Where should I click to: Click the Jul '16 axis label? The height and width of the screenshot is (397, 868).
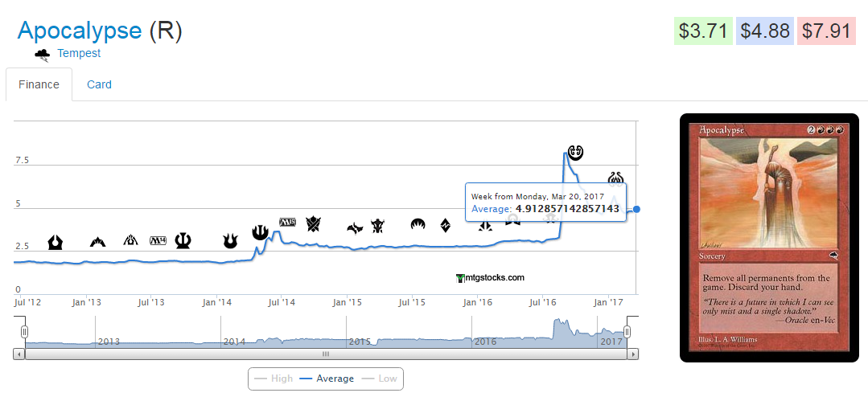tap(543, 302)
